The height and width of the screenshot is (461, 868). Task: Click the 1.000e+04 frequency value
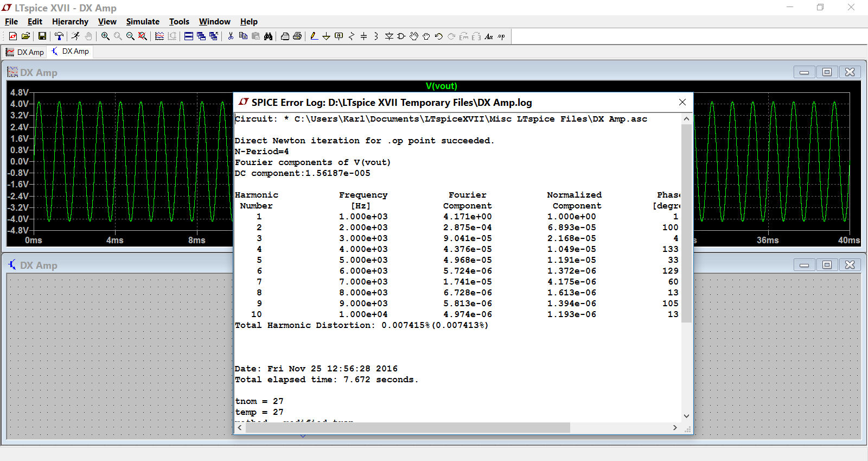point(363,314)
